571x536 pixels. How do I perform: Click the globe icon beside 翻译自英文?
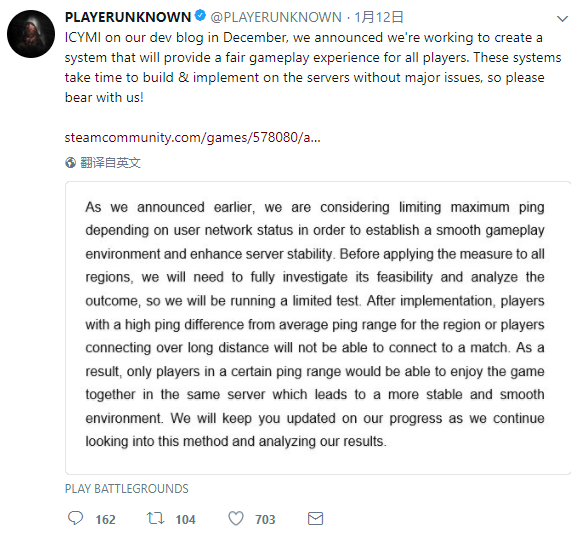coord(70,162)
